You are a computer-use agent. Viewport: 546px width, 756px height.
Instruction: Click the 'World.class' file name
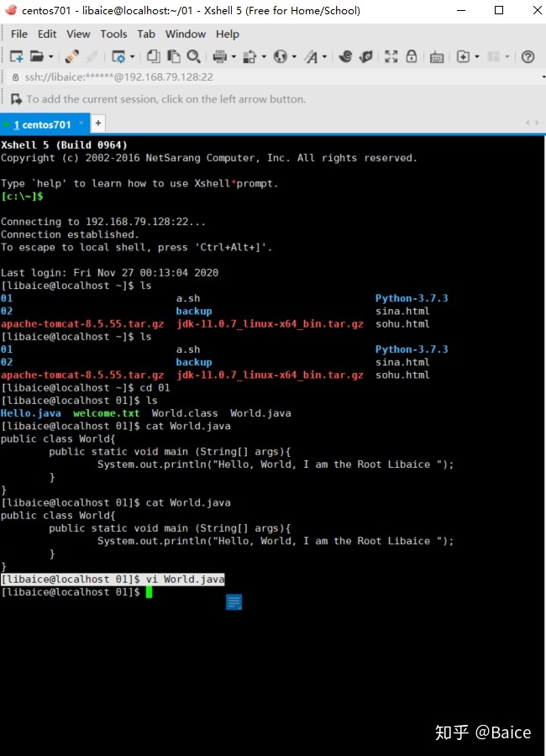(x=185, y=413)
